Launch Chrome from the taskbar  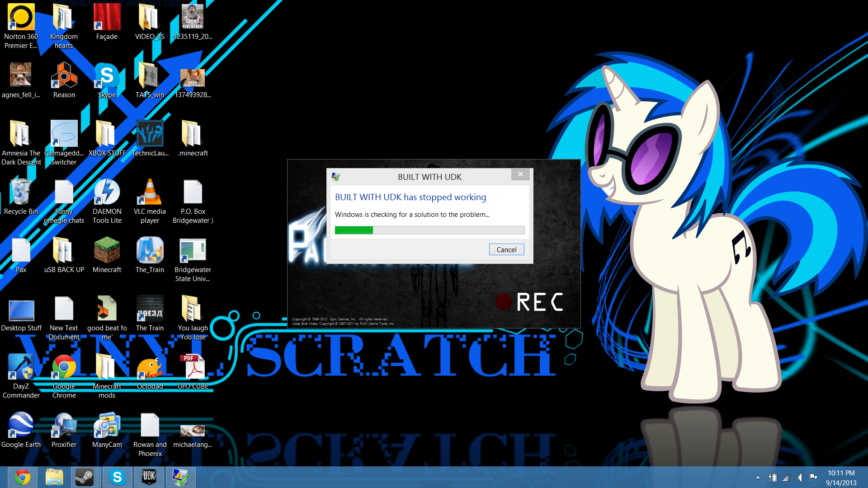(x=22, y=477)
